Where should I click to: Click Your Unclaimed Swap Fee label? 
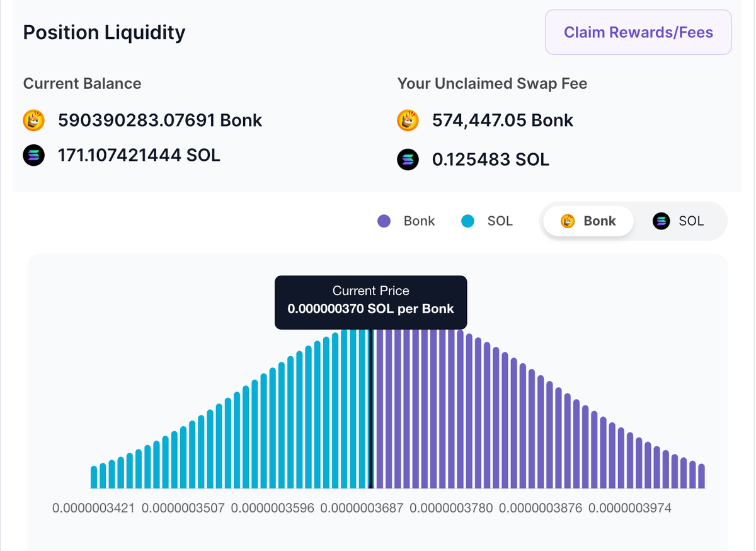tap(492, 84)
